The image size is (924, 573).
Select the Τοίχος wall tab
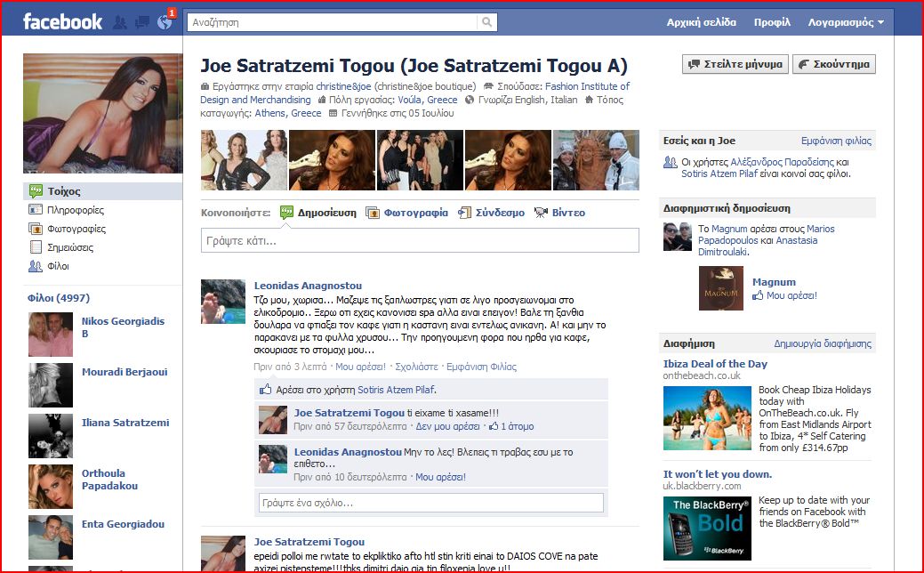(102, 191)
